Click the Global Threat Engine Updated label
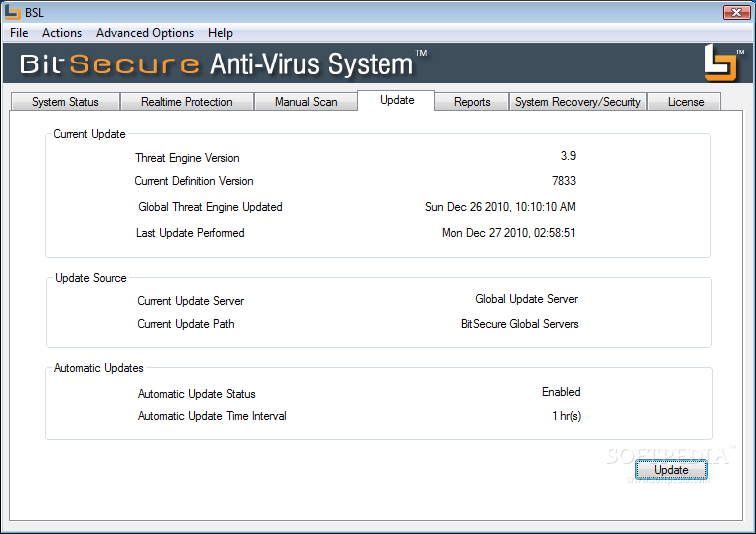The height and width of the screenshot is (534, 756). [210, 207]
